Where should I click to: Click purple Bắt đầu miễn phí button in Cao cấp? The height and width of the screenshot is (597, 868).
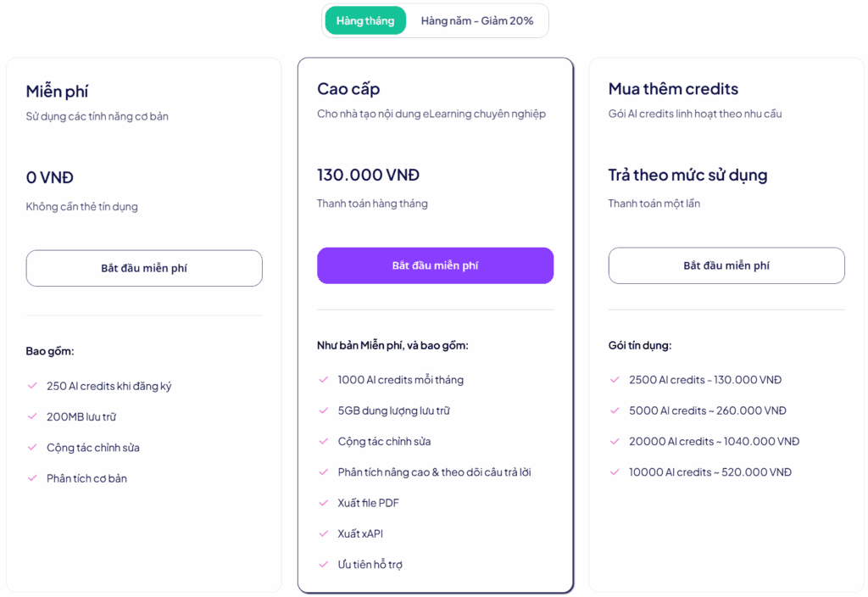(x=435, y=265)
